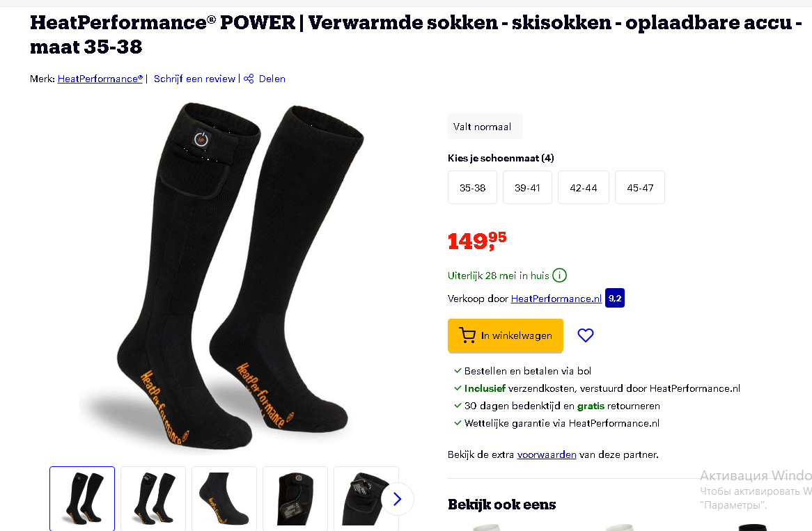Select first thumbnail of both socks
The width and height of the screenshot is (812, 531).
click(81, 498)
